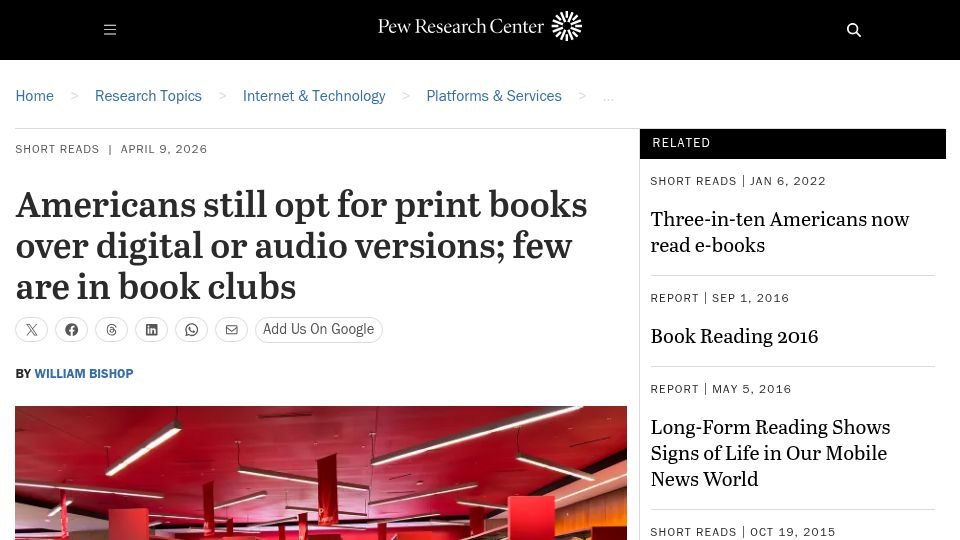Share article on Threads

coord(111,329)
